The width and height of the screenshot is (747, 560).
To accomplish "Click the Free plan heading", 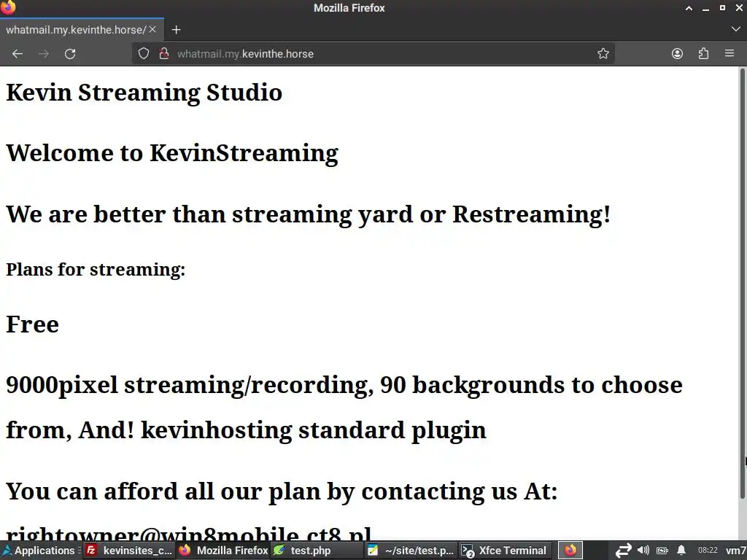I will tap(32, 324).
